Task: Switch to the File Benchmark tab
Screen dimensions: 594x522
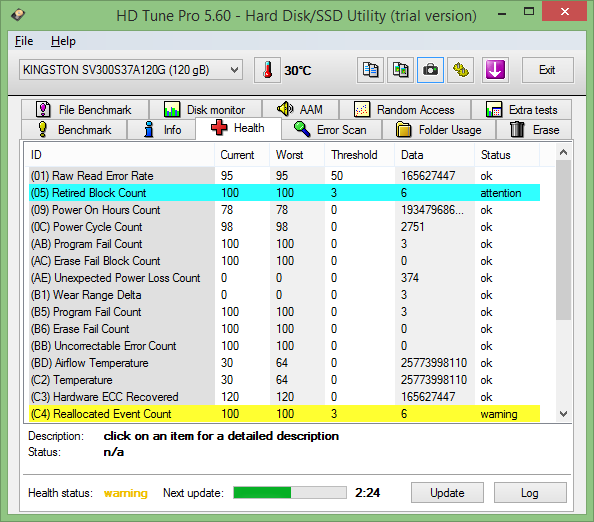Action: pyautogui.click(x=85, y=110)
